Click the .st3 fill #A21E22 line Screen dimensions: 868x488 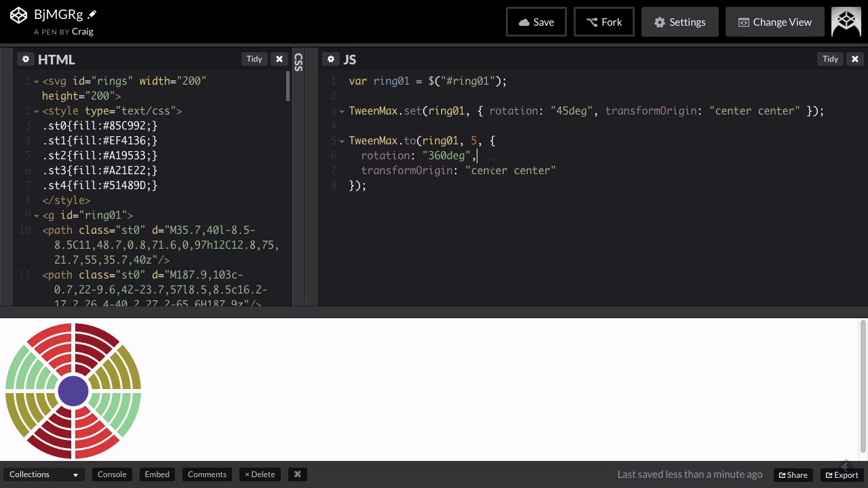coord(100,170)
